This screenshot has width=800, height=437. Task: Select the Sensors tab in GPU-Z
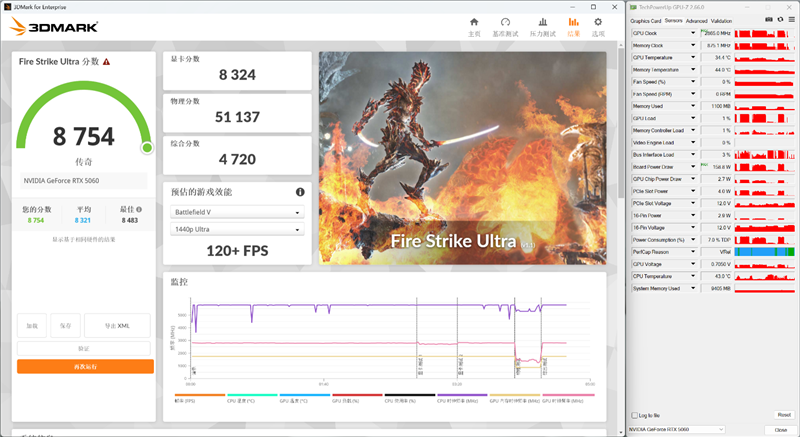click(673, 20)
